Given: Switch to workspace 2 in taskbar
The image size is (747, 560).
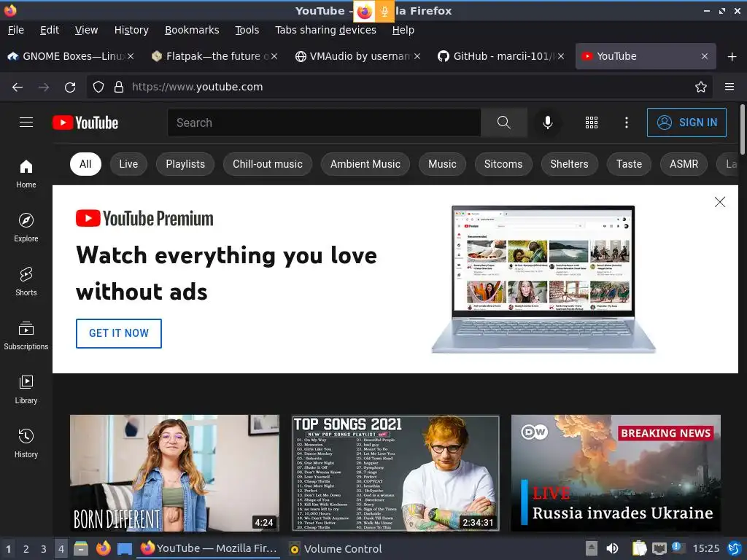Looking at the screenshot, I should (26, 549).
